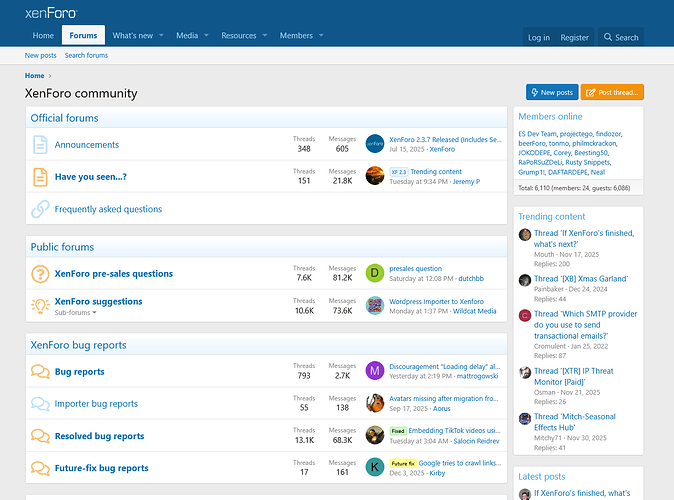Click the Announcements forum document icon
Viewport: 674px width, 500px height.
click(40, 144)
